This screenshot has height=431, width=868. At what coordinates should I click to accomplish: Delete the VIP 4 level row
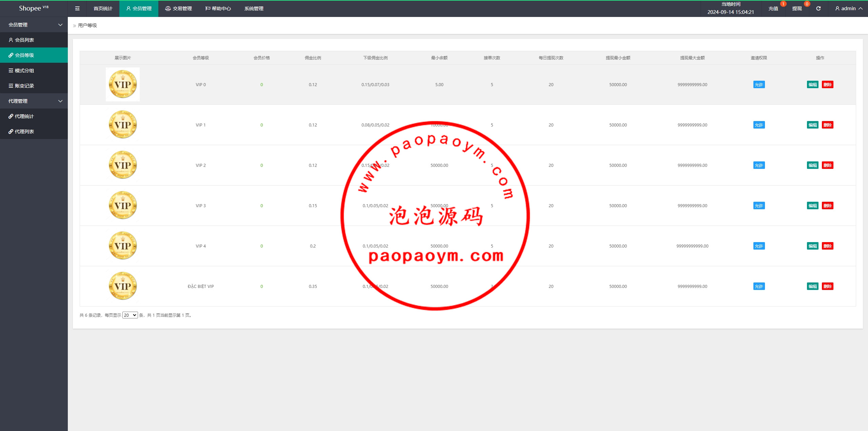(828, 246)
